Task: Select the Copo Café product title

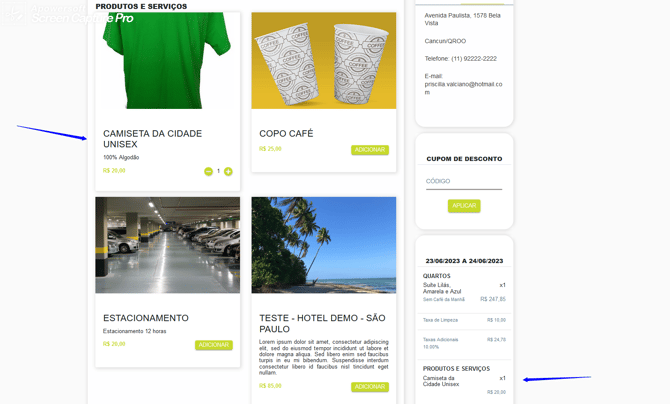Action: click(286, 134)
